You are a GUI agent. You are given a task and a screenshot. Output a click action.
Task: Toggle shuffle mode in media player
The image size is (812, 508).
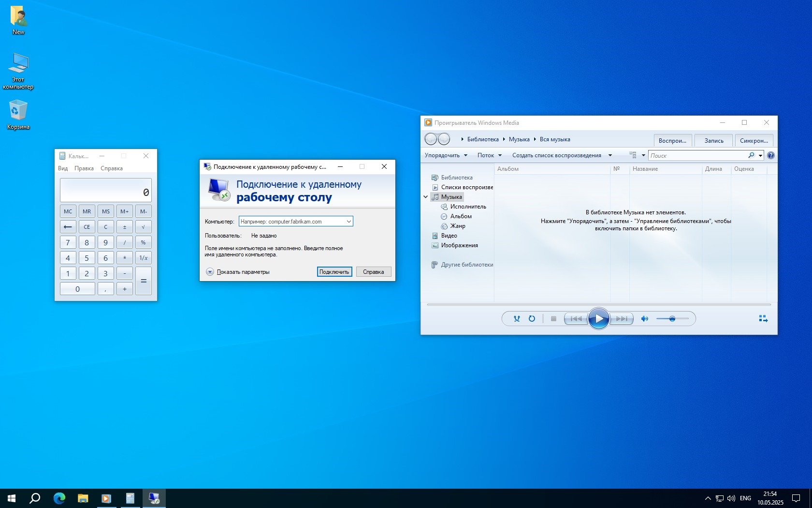click(517, 319)
